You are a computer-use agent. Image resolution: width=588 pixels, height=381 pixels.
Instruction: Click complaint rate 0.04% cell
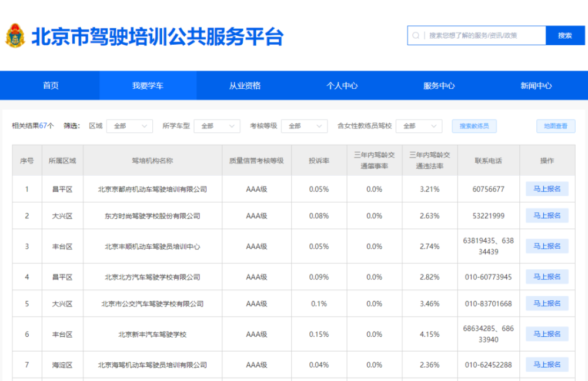coord(319,365)
